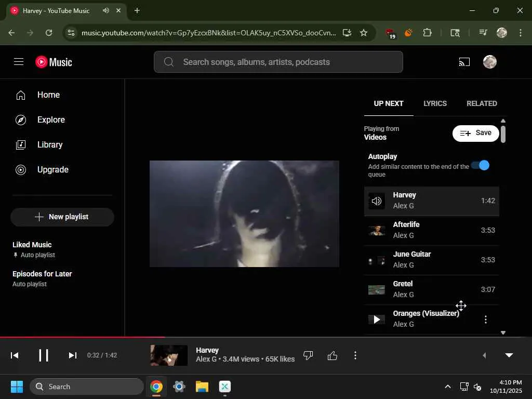
Task: Click the taskbar Search box
Action: pyautogui.click(x=87, y=387)
